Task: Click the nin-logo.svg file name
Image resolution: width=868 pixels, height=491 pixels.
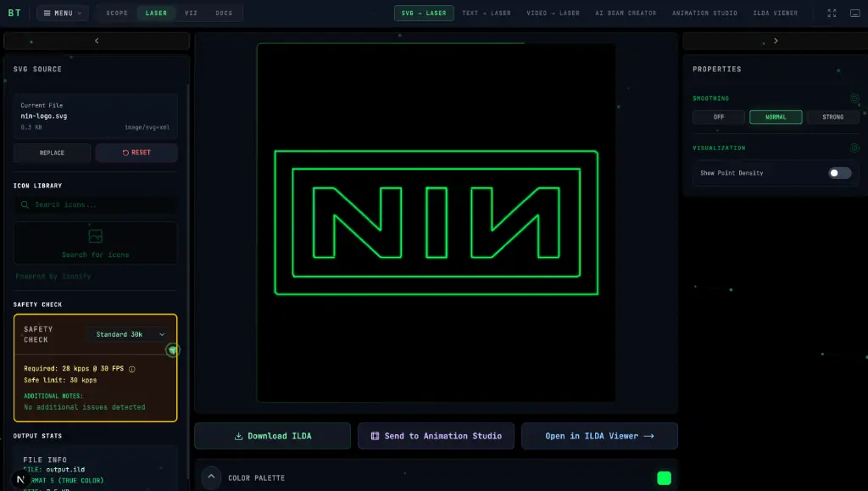Action: point(44,116)
